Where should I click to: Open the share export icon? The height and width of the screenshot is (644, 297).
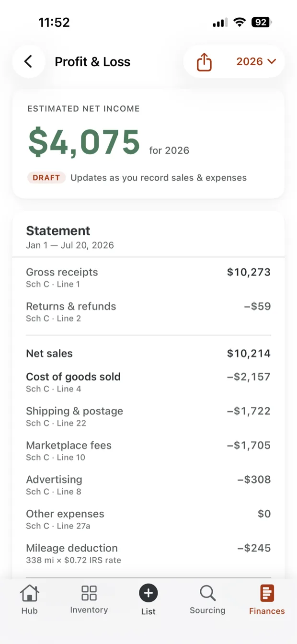click(204, 62)
